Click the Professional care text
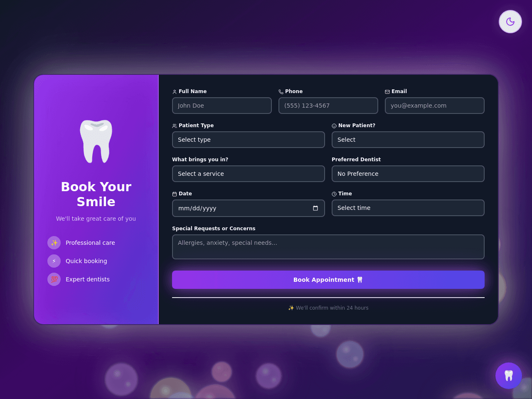This screenshot has height=399, width=532. (x=90, y=243)
